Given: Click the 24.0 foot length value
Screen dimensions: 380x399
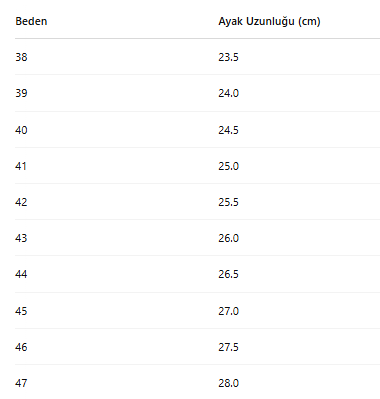Looking at the screenshot, I should [229, 93].
